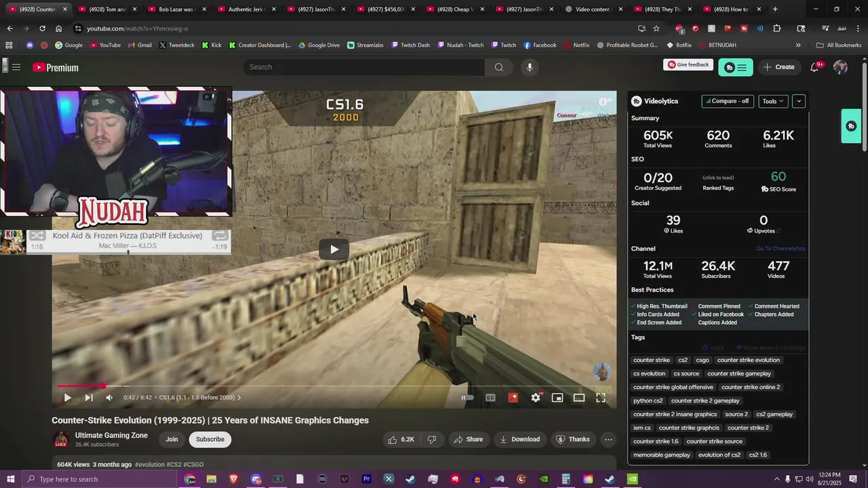Open browser media controls icon
The image size is (868, 488).
coord(825,28)
